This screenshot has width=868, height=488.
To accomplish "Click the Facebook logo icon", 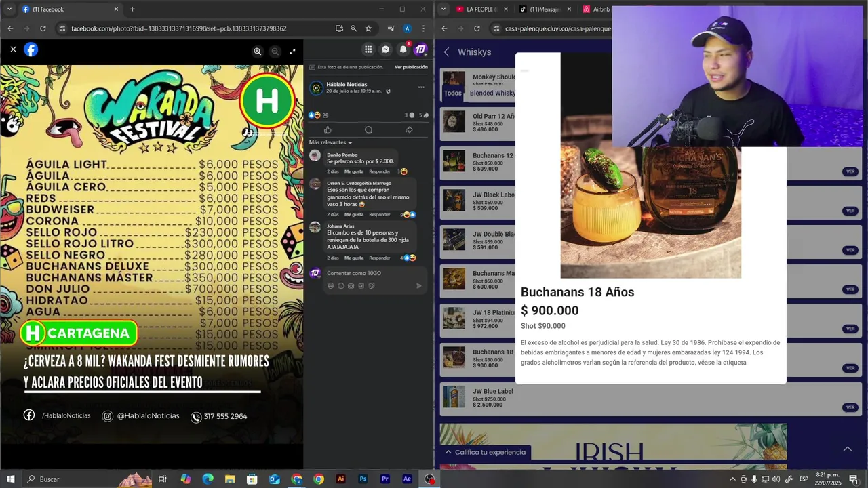I will click(x=31, y=49).
